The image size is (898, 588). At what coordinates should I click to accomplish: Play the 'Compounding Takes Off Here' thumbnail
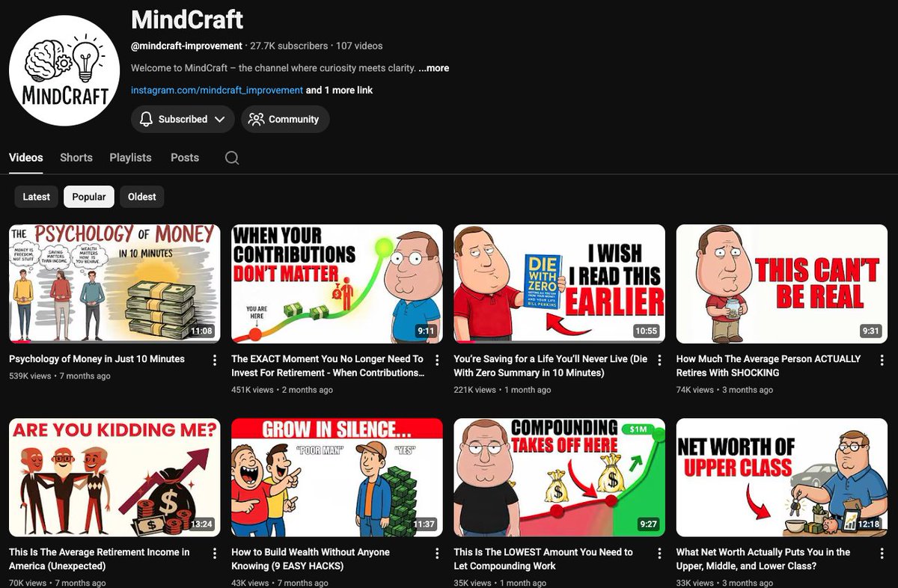pos(559,477)
